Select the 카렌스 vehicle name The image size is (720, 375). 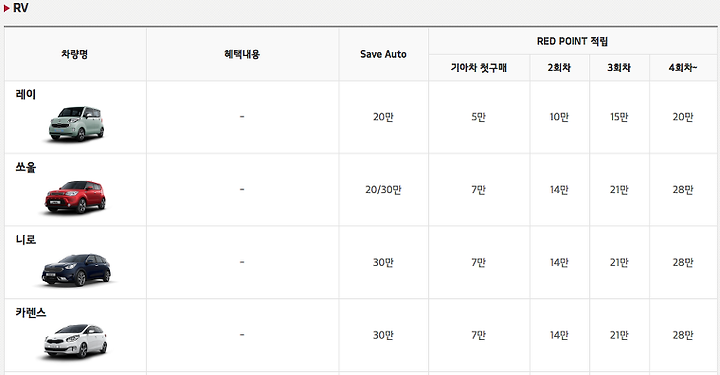(31, 313)
